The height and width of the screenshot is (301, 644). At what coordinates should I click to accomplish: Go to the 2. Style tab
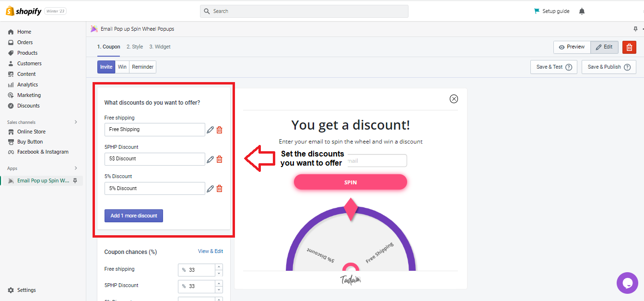click(x=135, y=47)
